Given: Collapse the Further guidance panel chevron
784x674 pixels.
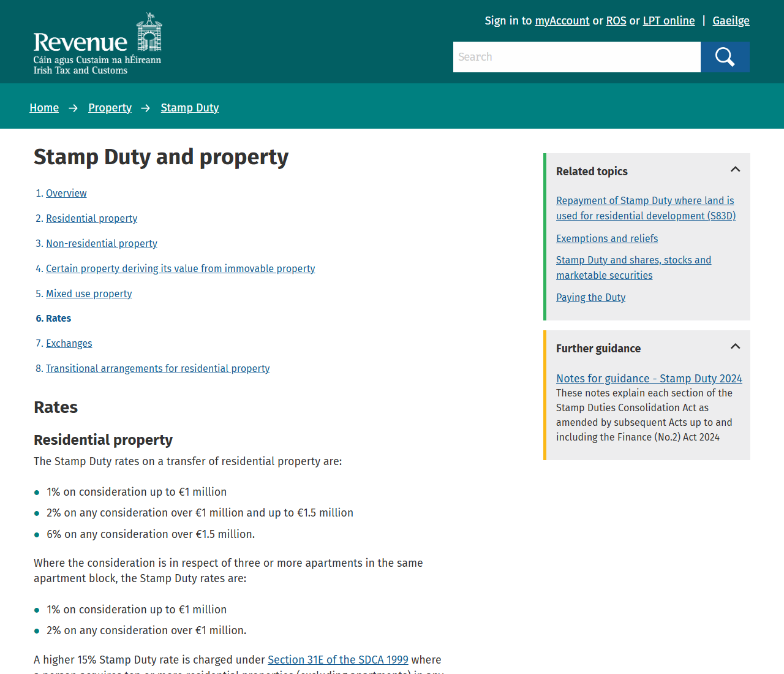Looking at the screenshot, I should pos(736,347).
